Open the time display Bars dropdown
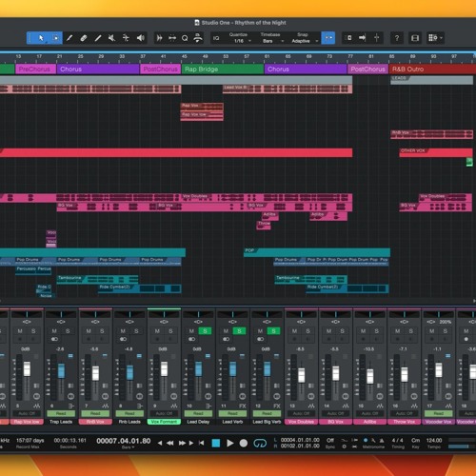The width and height of the screenshot is (476, 476). tap(128, 447)
